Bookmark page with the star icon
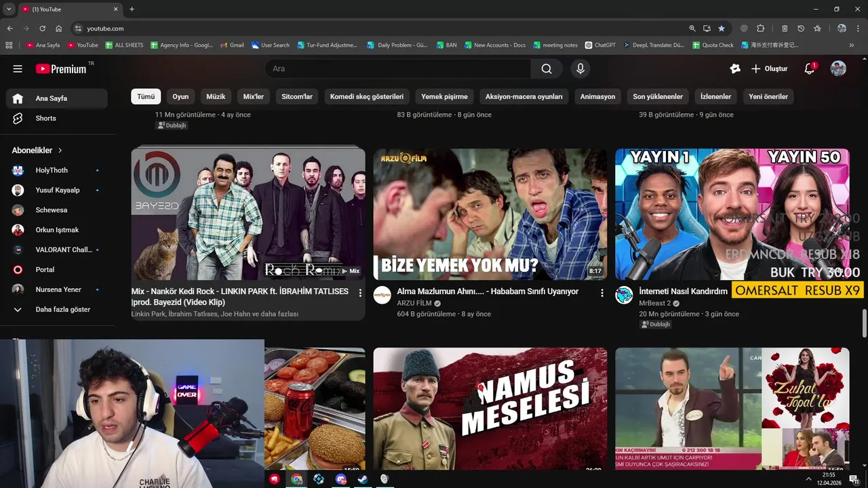This screenshot has height=488, width=868. [x=722, y=28]
